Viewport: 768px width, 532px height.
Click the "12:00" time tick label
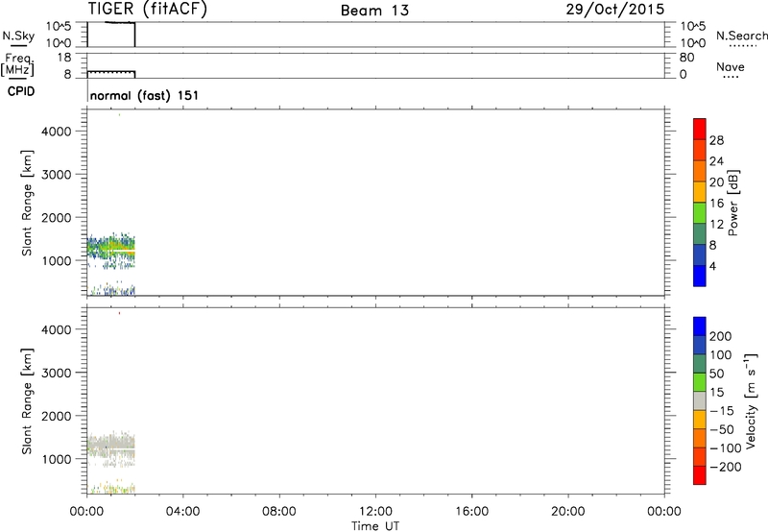tap(375, 512)
